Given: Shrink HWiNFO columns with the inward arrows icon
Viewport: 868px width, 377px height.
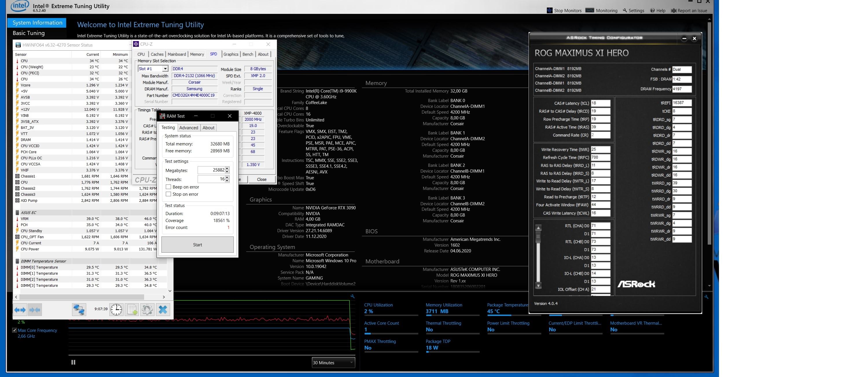Looking at the screenshot, I should coord(35,310).
